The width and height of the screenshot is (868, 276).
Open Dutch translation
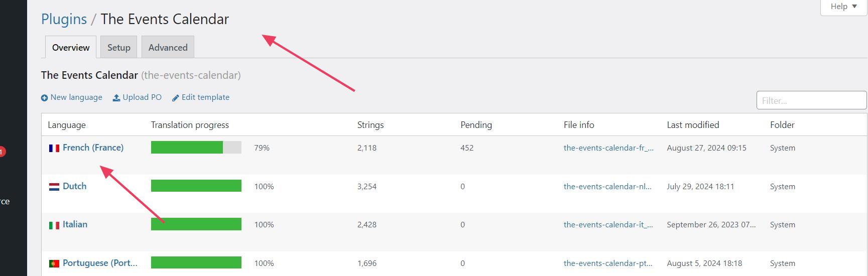pos(74,186)
